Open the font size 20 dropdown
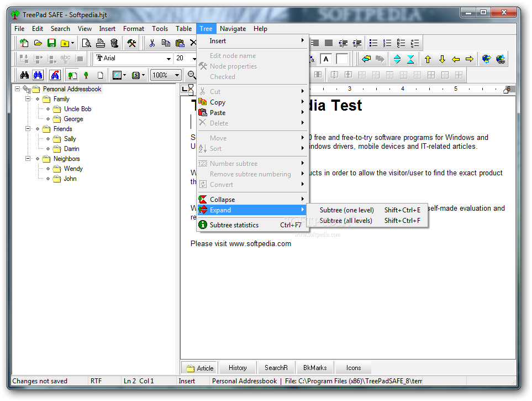The image size is (532, 401). click(x=194, y=59)
